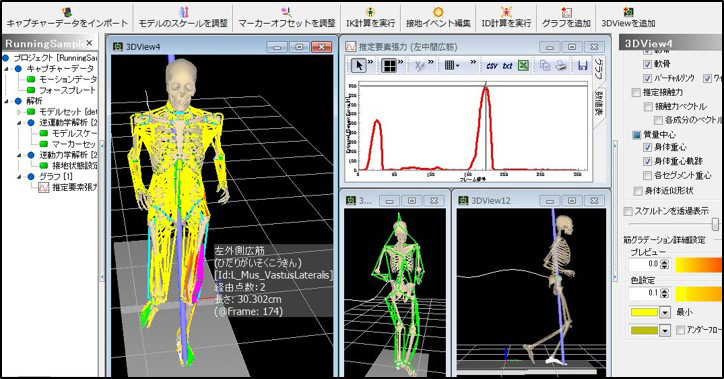Viewport: 724px width, 379px height.
Task: Uncheck バーチャルリンク checkbox
Action: click(x=647, y=78)
